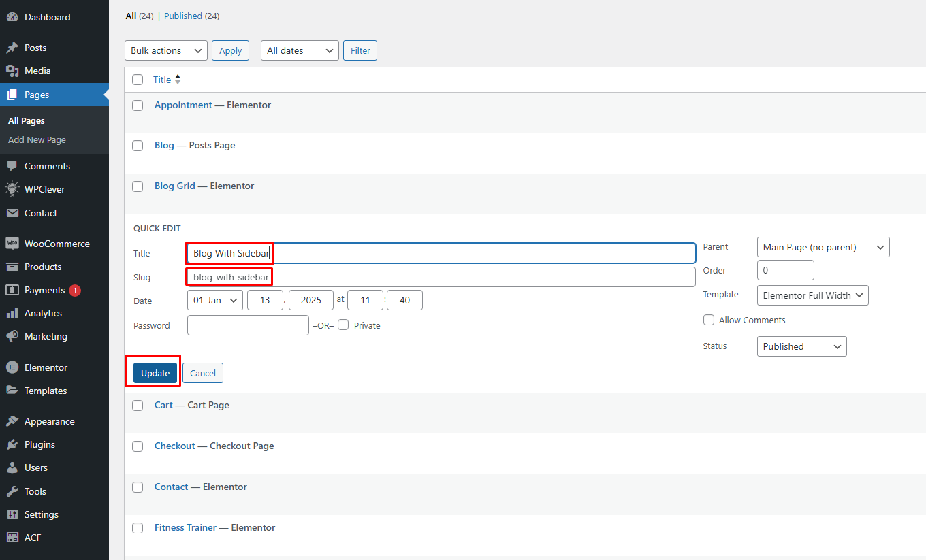The width and height of the screenshot is (926, 560).
Task: Click the minute field showing 40
Action: (x=404, y=300)
